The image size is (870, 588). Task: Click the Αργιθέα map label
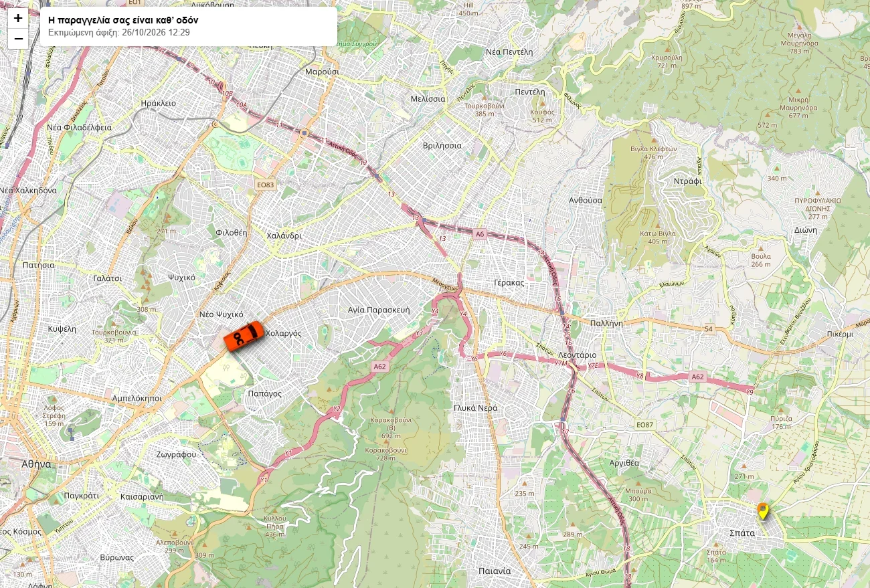[x=624, y=463]
